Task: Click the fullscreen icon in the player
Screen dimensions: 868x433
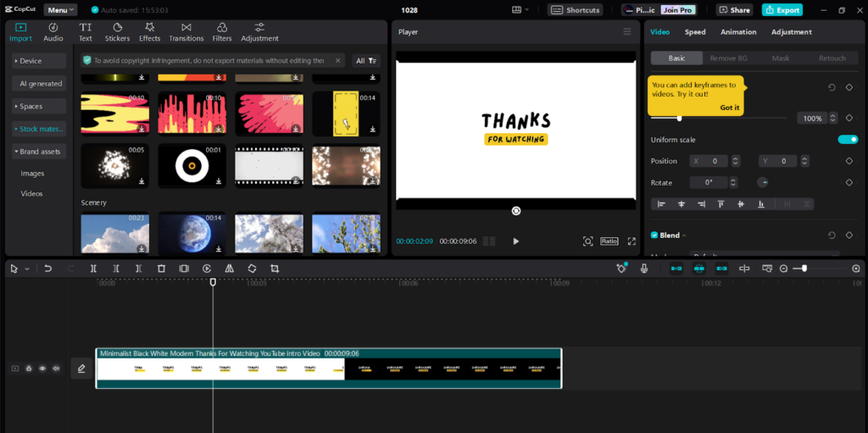Action: pos(632,241)
